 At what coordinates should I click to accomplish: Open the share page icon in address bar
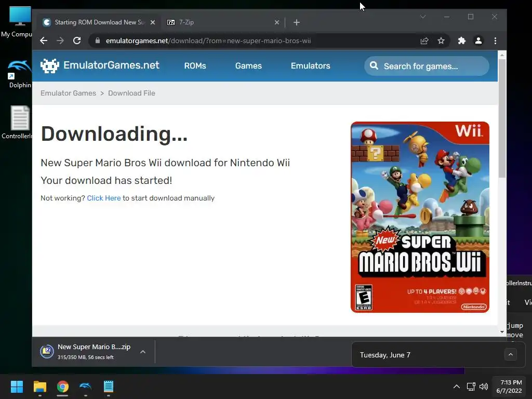pos(424,41)
